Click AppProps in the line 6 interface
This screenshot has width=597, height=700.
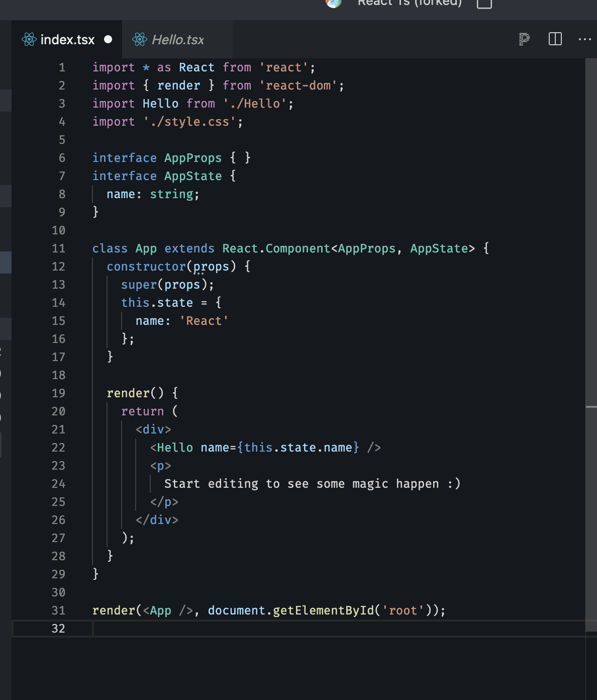coord(193,158)
